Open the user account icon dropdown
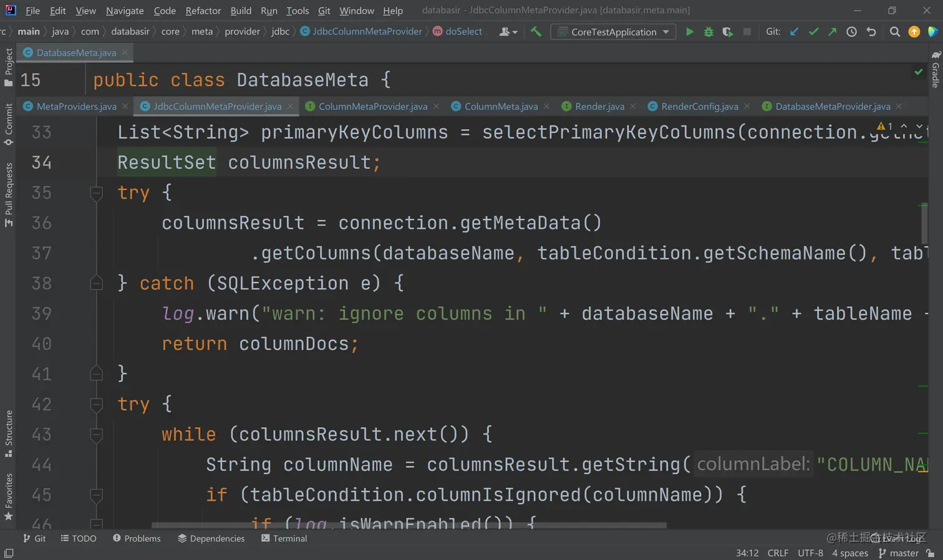The height and width of the screenshot is (560, 943). [x=508, y=31]
